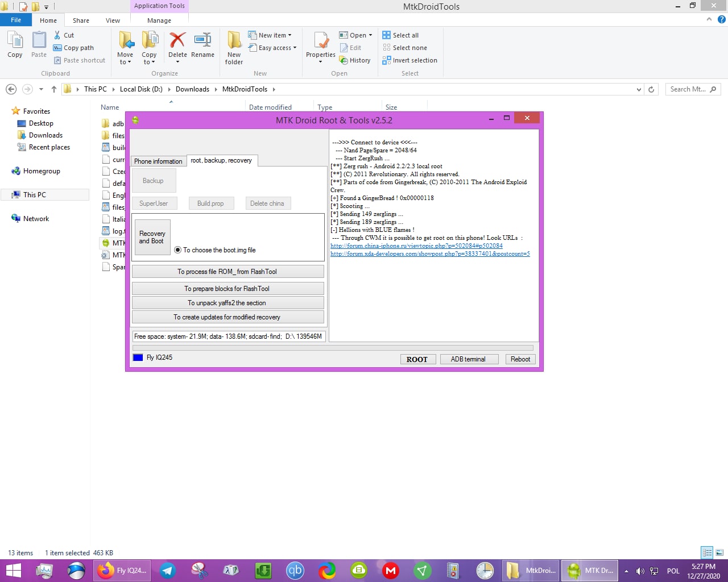Switch to the View ribbon tab
Viewport: 728px width, 582px height.
coord(113,20)
